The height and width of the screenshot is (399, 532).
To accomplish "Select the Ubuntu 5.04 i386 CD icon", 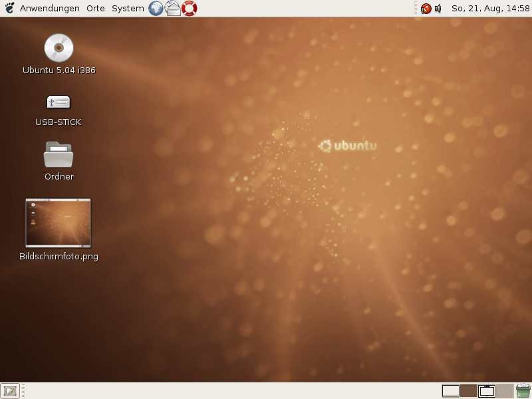I will click(59, 48).
